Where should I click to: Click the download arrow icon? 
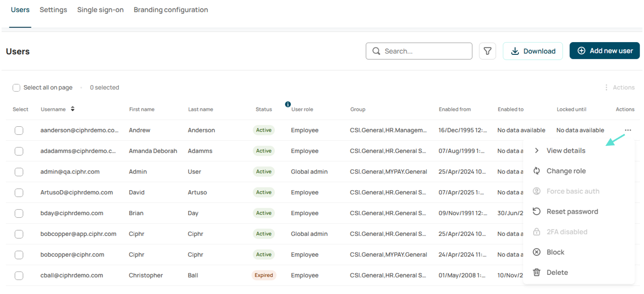pyautogui.click(x=515, y=51)
